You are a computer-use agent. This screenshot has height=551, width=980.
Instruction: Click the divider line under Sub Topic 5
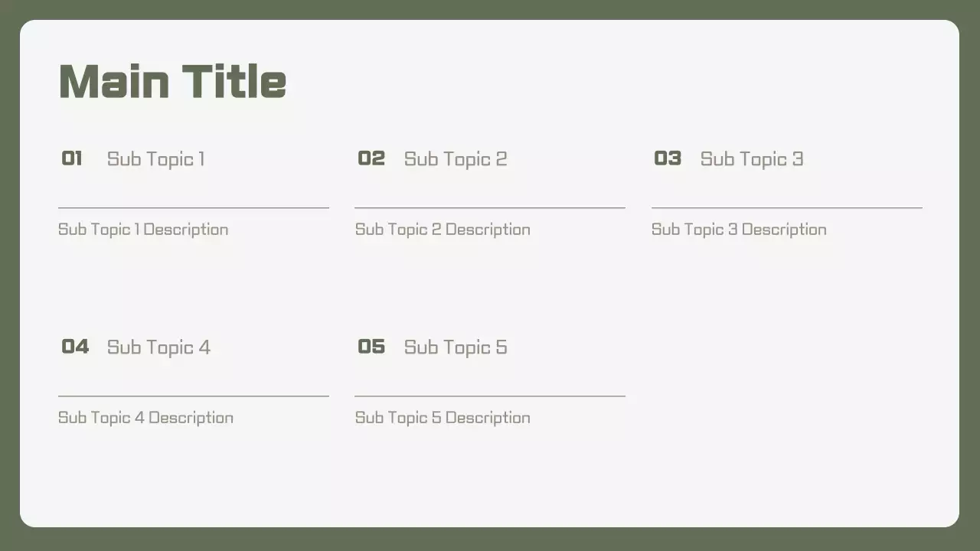click(x=490, y=396)
